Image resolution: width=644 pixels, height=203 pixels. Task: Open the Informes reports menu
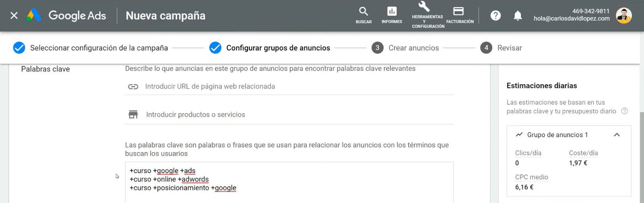coord(392,15)
